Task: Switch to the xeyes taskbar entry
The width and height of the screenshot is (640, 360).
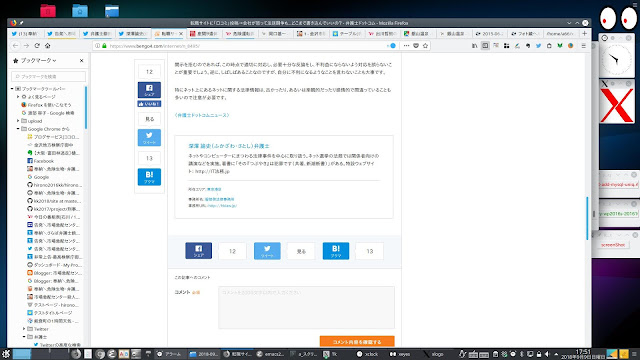Action: pos(400,354)
